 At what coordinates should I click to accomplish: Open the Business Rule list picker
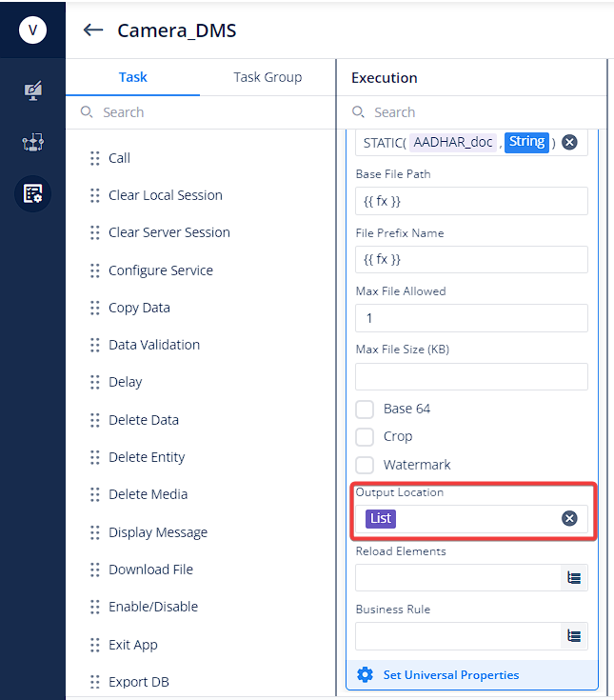click(574, 636)
